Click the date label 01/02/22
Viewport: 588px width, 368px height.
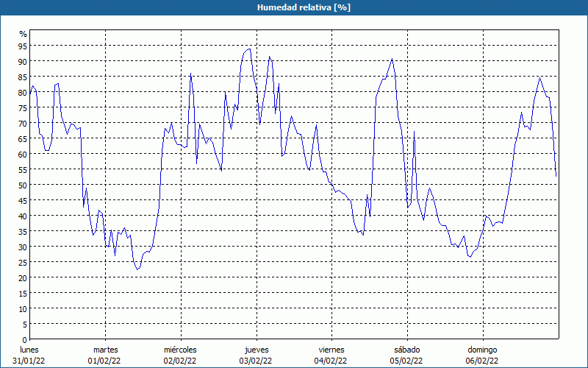(104, 361)
